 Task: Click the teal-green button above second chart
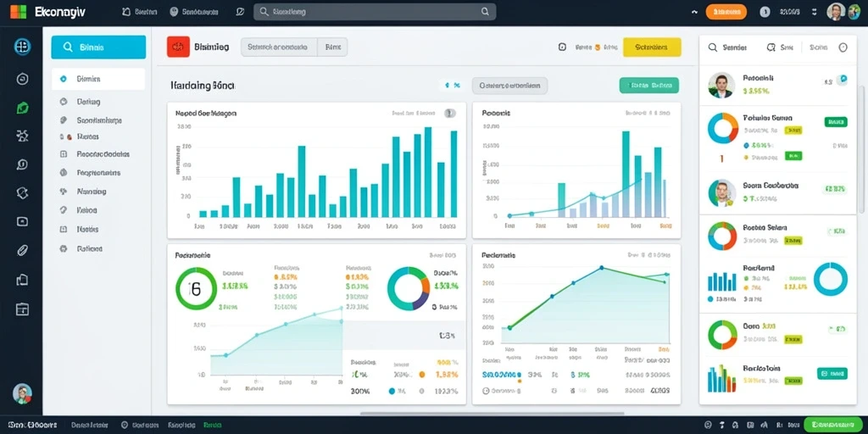(x=648, y=86)
